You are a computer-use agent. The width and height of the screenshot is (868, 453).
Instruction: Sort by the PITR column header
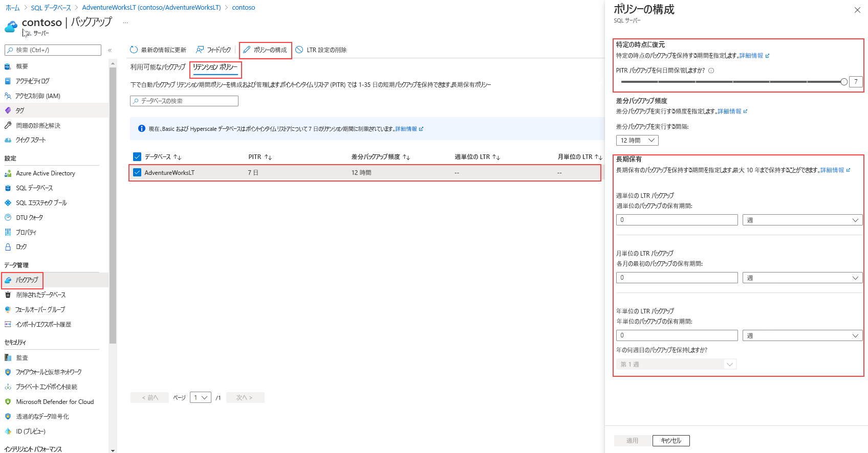[260, 157]
